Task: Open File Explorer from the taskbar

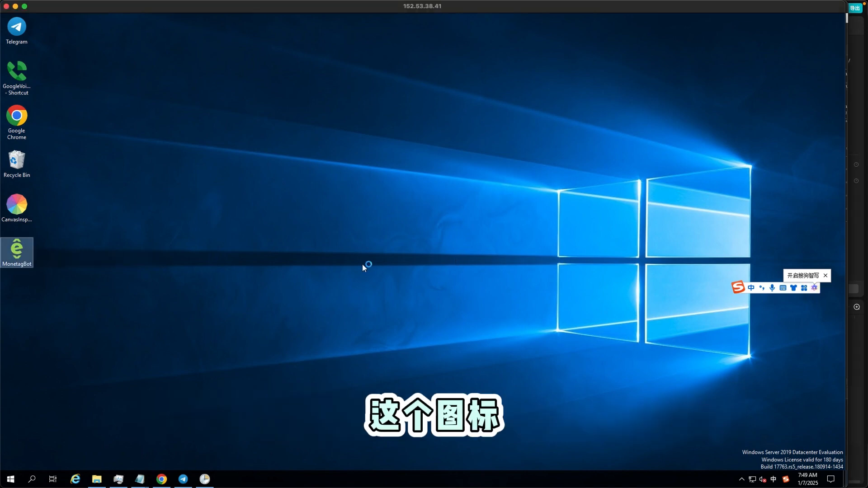Action: pyautogui.click(x=97, y=479)
